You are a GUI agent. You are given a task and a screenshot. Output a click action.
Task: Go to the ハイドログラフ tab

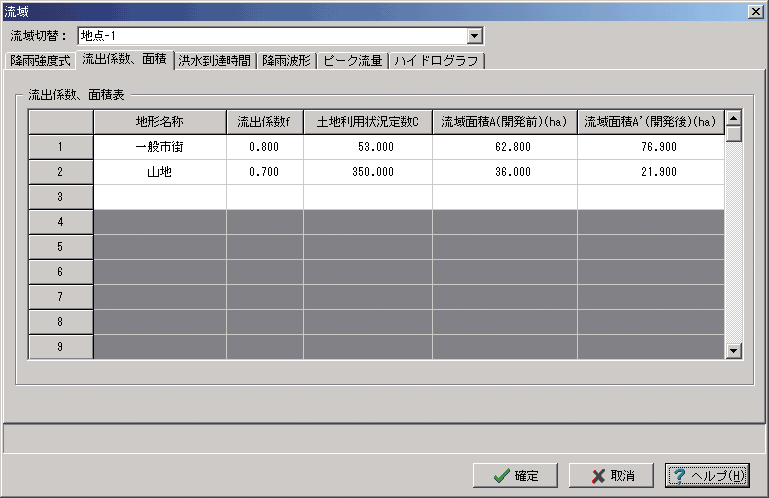pyautogui.click(x=436, y=61)
